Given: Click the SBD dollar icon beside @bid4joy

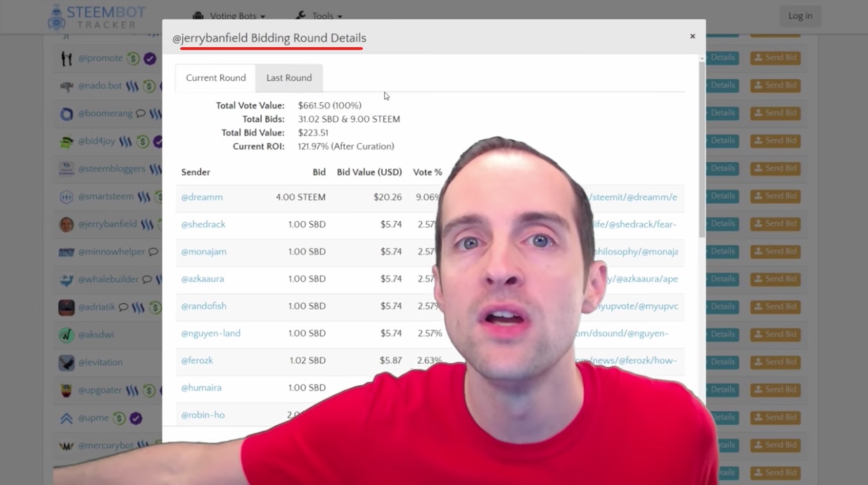Looking at the screenshot, I should 143,141.
